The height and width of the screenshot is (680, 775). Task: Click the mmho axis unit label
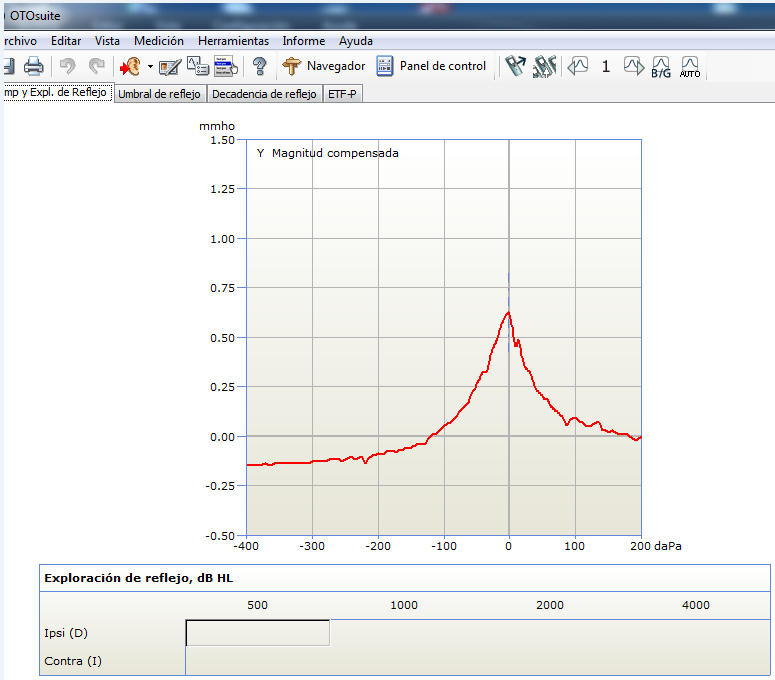(x=217, y=126)
